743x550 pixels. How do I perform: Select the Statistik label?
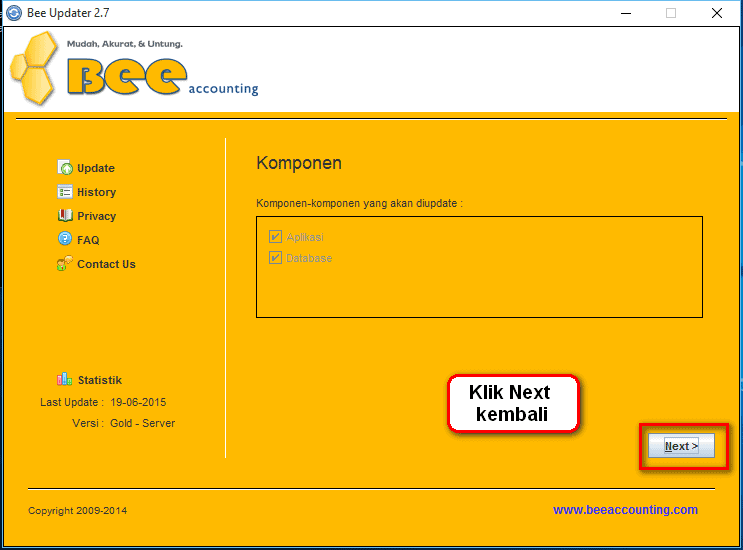pyautogui.click(x=100, y=380)
